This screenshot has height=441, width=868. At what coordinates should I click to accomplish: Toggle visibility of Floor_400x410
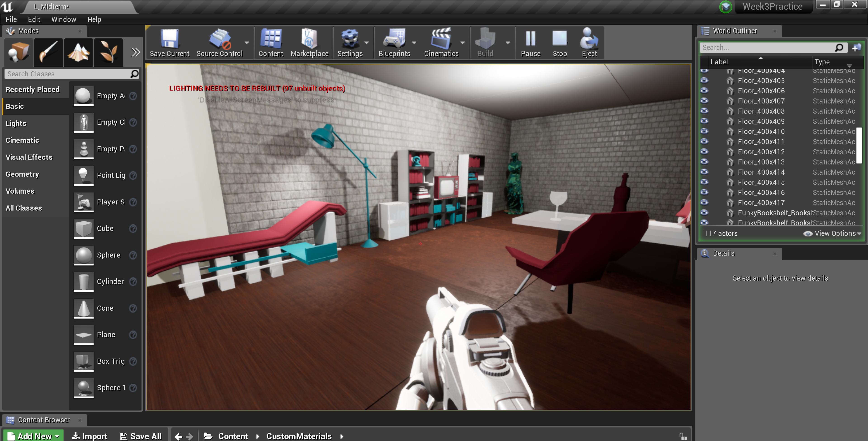(704, 131)
